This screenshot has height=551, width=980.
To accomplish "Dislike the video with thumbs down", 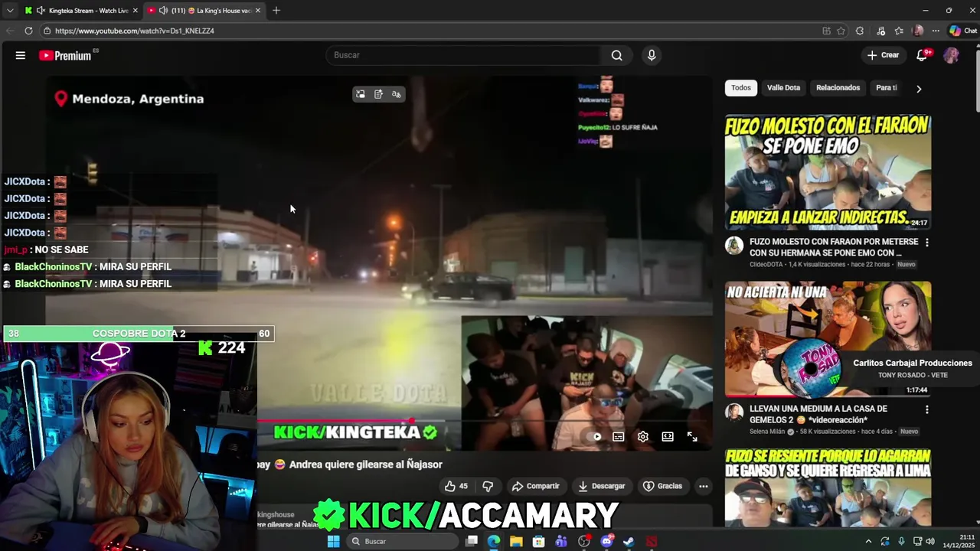I will coord(488,486).
